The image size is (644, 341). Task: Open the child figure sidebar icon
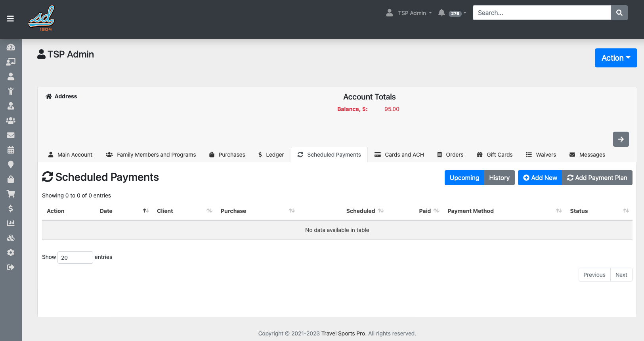pos(11,91)
